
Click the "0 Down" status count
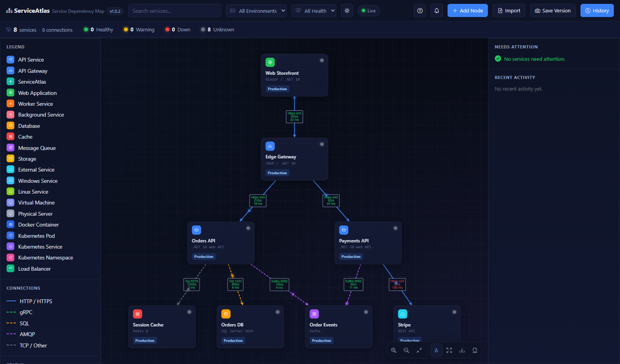tap(178, 30)
